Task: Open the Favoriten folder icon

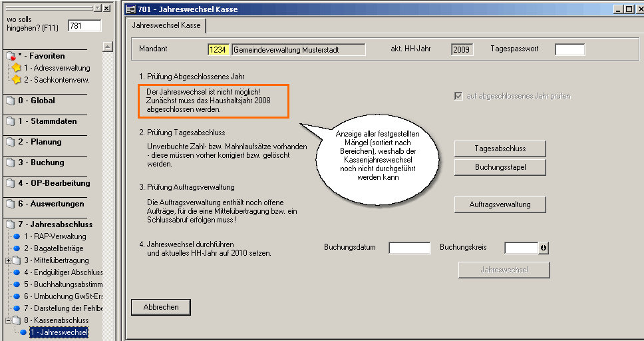Action: (x=10, y=57)
